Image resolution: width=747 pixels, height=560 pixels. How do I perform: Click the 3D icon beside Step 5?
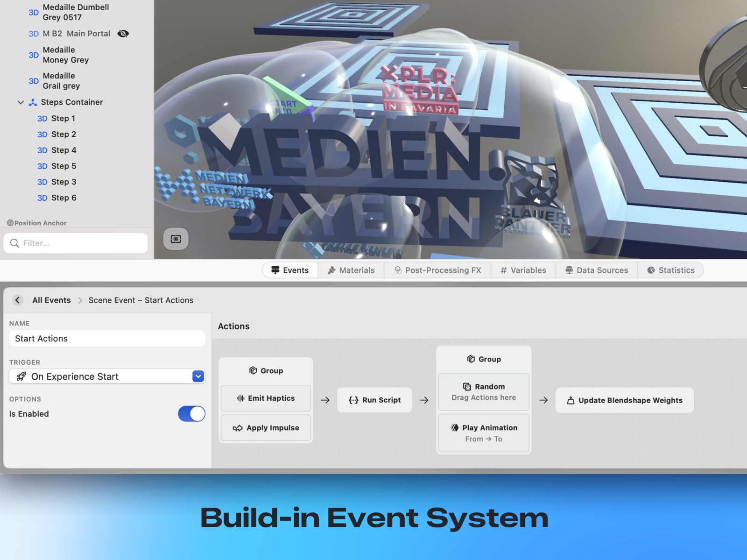[42, 166]
